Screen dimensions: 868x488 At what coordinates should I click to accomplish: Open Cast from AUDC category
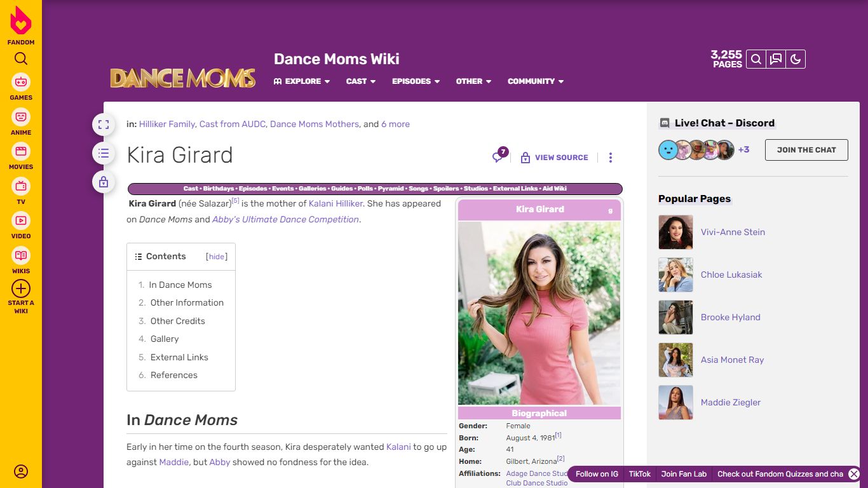pos(233,125)
